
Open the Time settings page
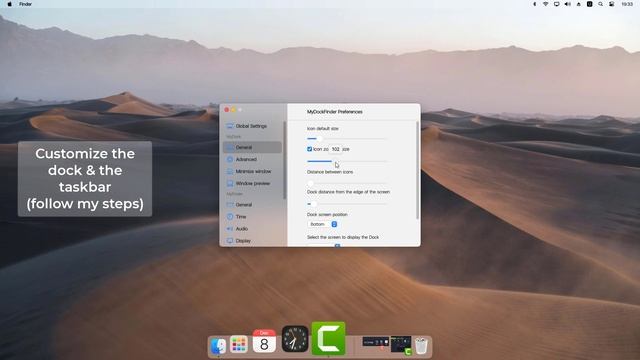pos(252,217)
